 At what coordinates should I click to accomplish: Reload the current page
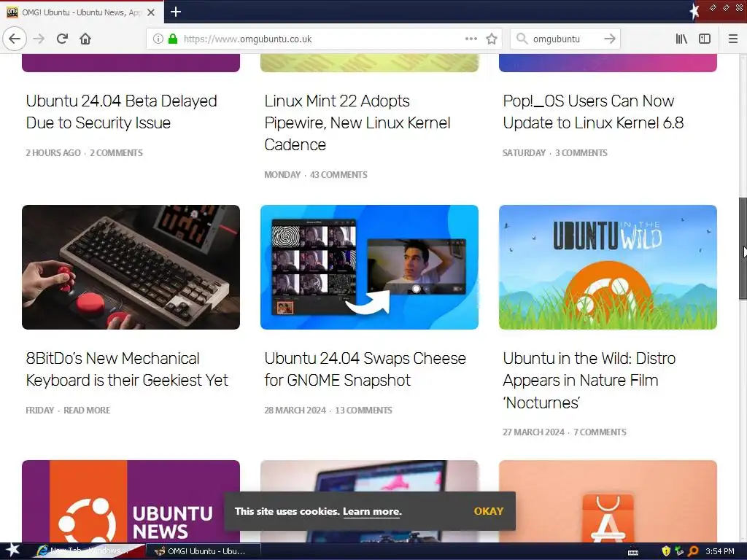pyautogui.click(x=62, y=39)
